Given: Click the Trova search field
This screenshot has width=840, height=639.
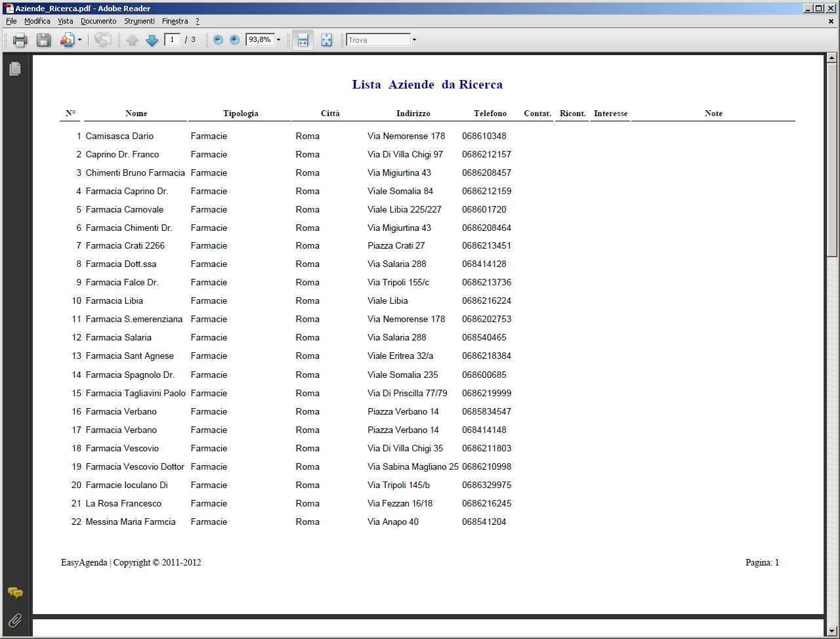Looking at the screenshot, I should tap(379, 40).
